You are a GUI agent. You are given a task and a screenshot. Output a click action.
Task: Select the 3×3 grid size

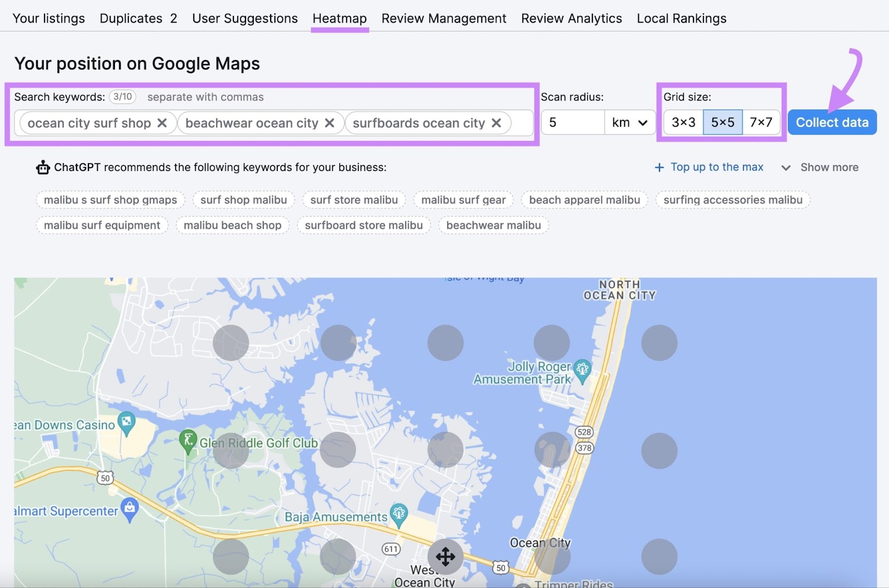[683, 122]
